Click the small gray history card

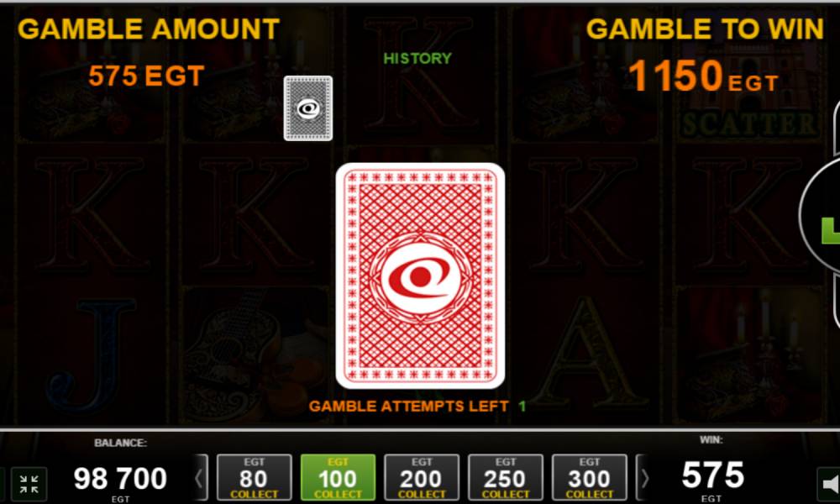tap(308, 108)
